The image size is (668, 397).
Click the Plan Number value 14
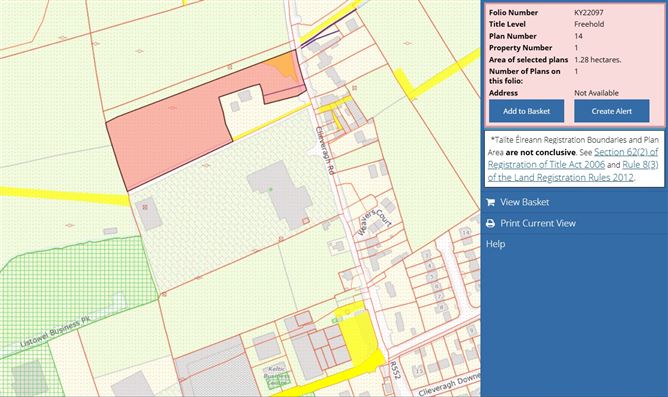[x=578, y=36]
